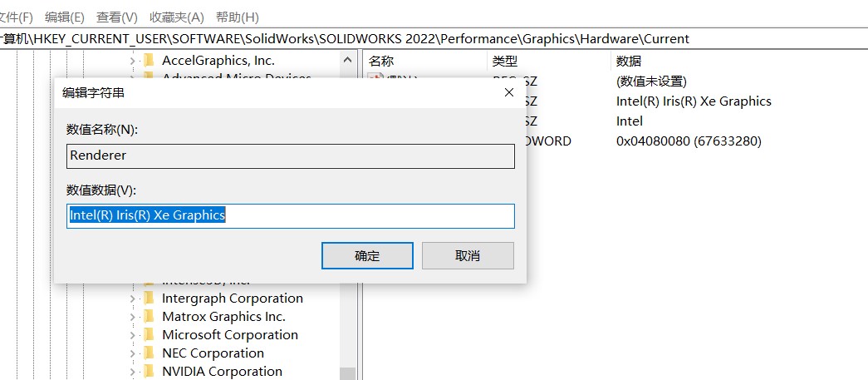
Task: Open the 收藏夹(A) menu
Action: pyautogui.click(x=177, y=17)
